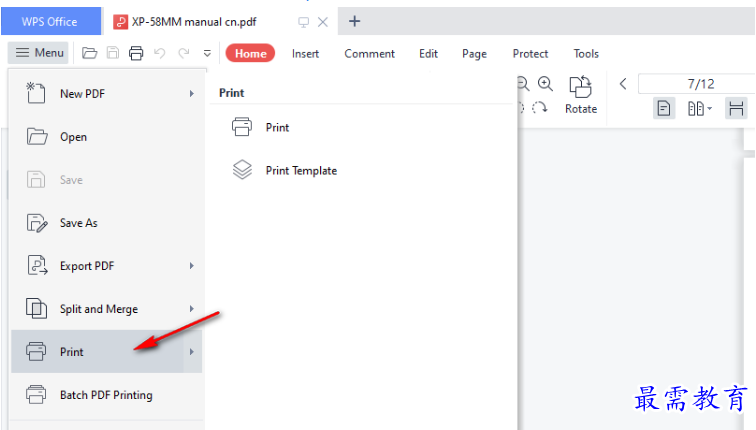Expand the Export PDF submenu arrow
756x430 pixels.
pos(191,266)
